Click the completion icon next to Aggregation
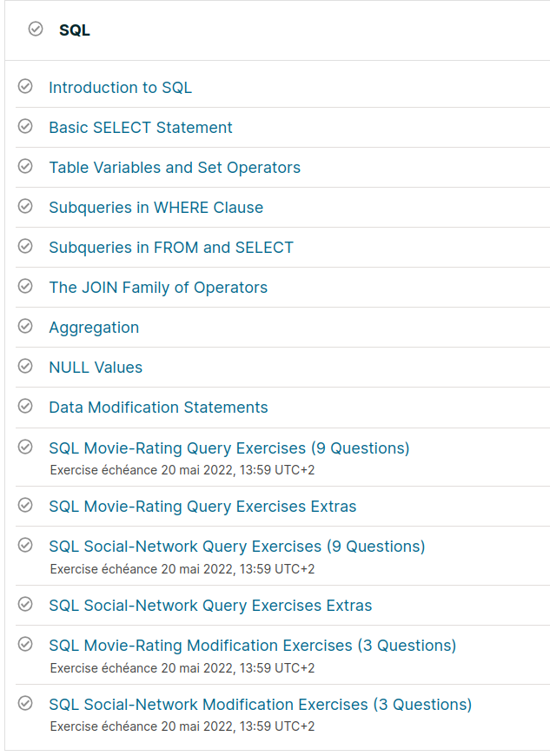The width and height of the screenshot is (550, 756). (x=25, y=326)
